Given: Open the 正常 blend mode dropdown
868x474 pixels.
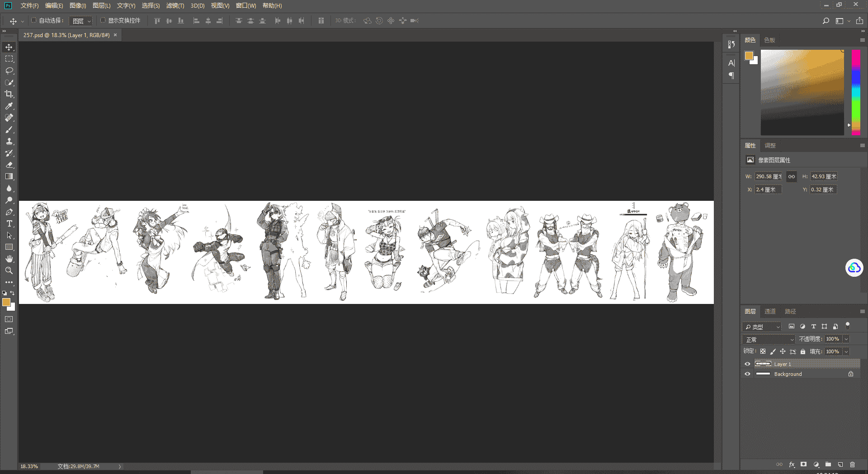Looking at the screenshot, I should tap(769, 339).
